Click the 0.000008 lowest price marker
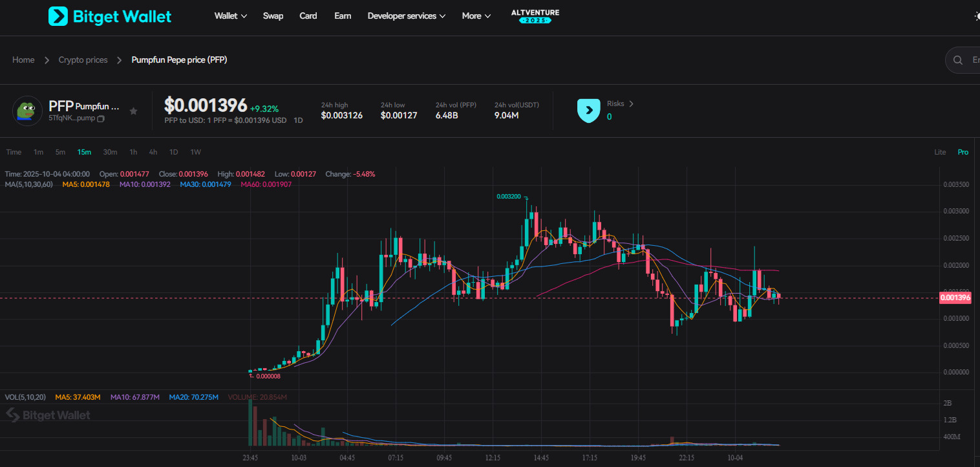Image resolution: width=980 pixels, height=467 pixels. tap(268, 376)
